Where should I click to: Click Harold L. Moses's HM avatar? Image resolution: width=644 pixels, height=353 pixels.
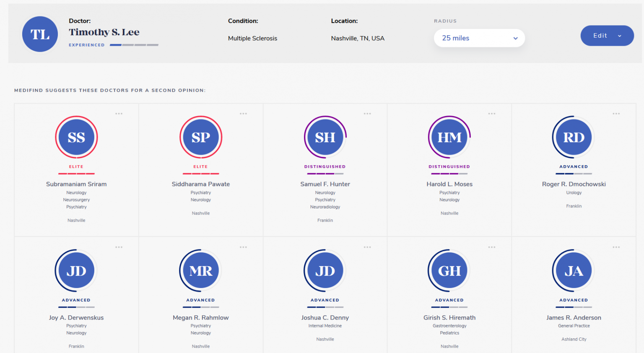click(449, 137)
